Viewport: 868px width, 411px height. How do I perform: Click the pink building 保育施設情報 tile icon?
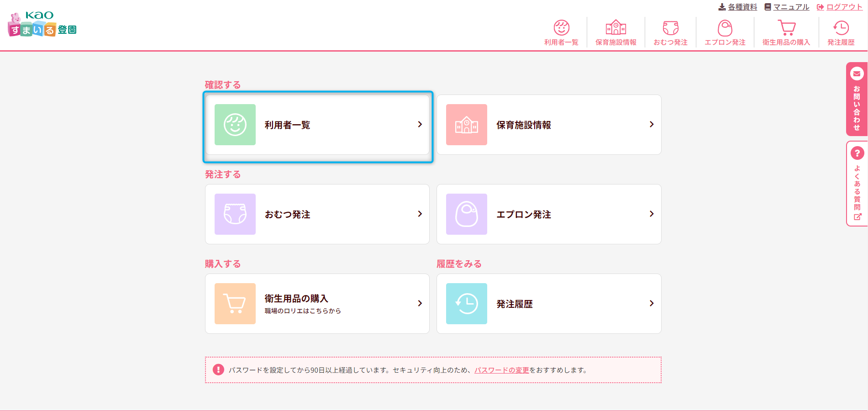click(x=467, y=125)
